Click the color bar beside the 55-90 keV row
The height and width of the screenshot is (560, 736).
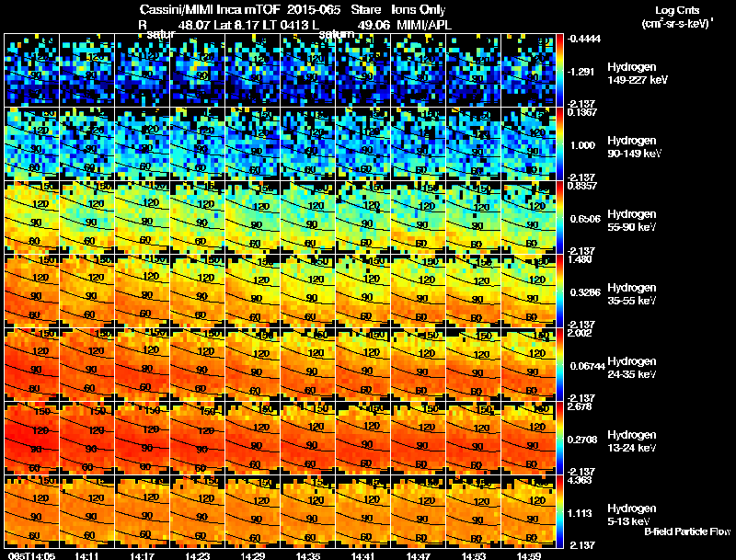click(559, 217)
